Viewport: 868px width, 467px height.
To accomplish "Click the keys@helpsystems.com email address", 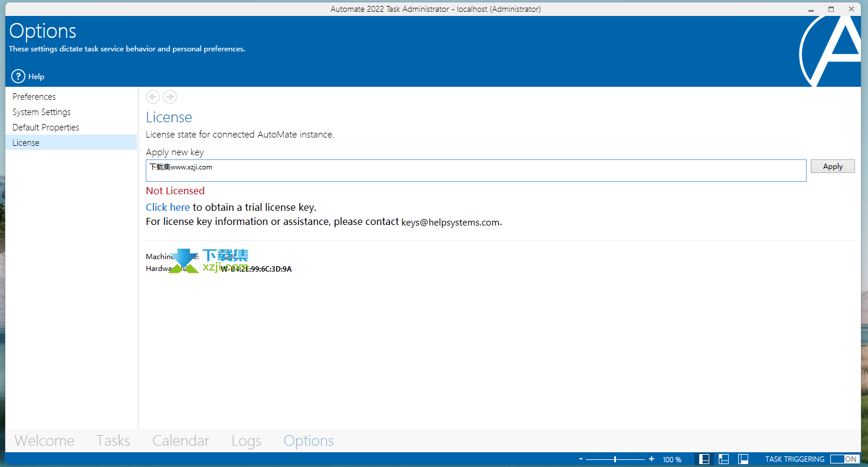I will point(450,223).
